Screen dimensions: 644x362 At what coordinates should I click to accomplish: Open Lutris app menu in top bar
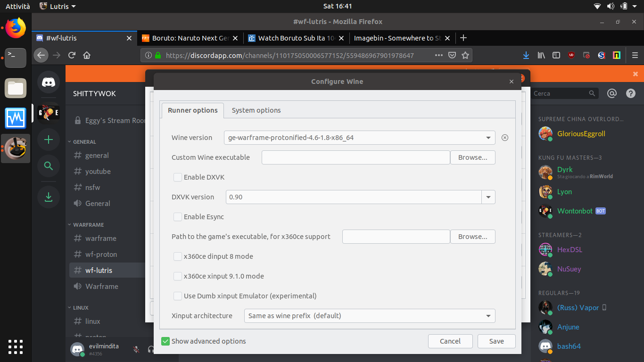tap(58, 6)
